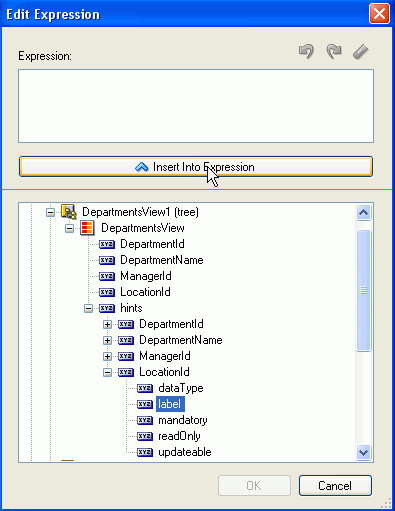Close the Edit Expression dialog
Image resolution: width=395 pixels, height=511 pixels.
coord(379,14)
